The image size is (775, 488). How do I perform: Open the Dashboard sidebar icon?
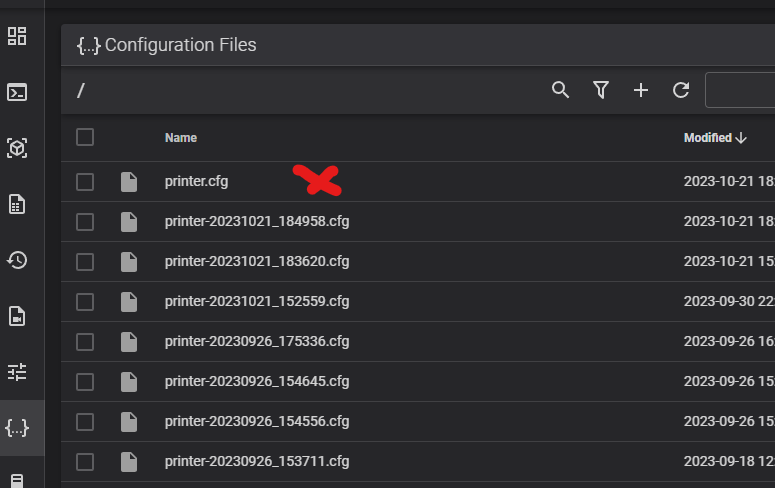point(17,36)
